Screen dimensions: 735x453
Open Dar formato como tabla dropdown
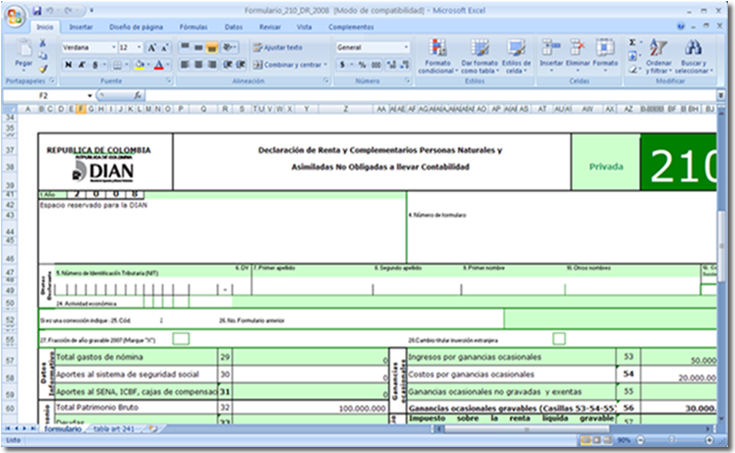tap(480, 56)
